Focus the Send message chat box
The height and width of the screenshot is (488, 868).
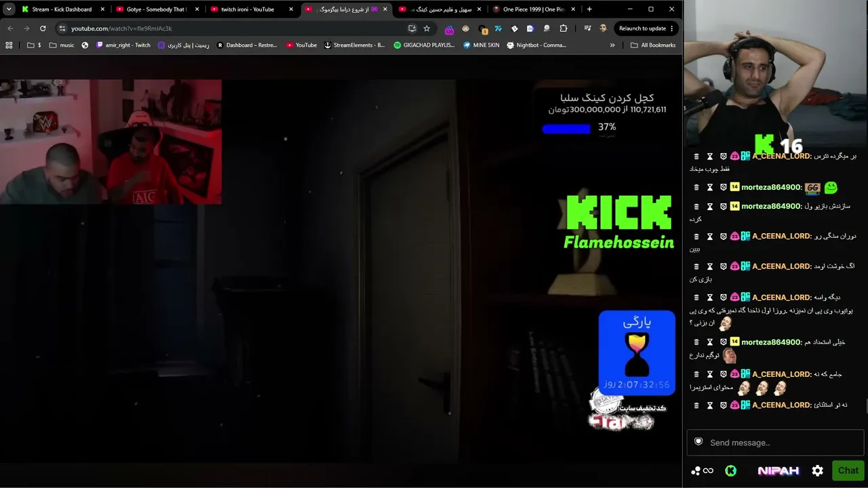(x=775, y=443)
